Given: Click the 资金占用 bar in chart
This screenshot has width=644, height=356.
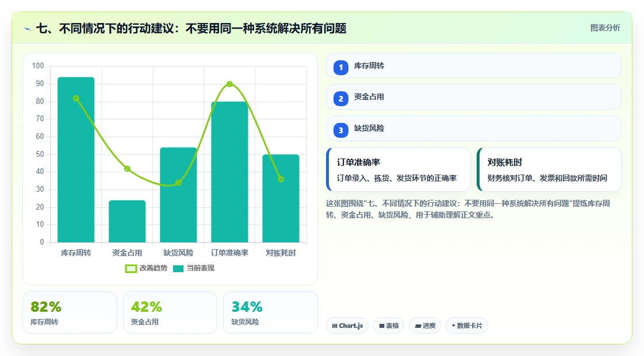Looking at the screenshot, I should (x=127, y=222).
